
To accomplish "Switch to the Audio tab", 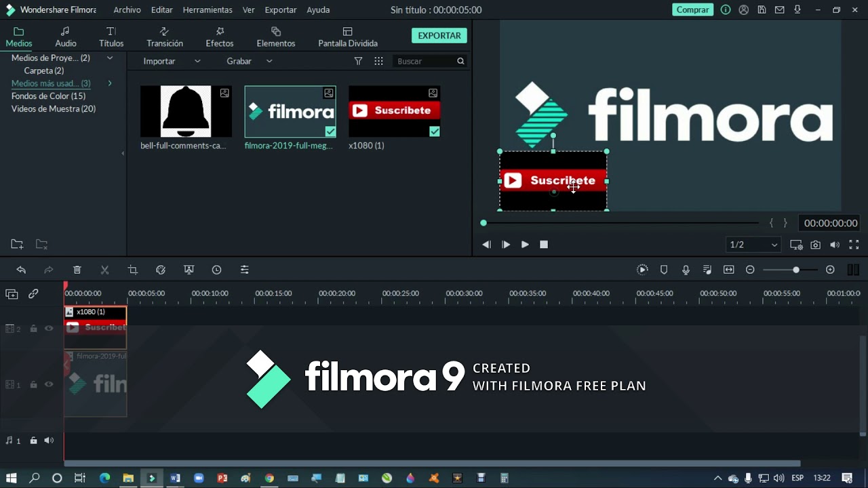I will click(x=66, y=37).
